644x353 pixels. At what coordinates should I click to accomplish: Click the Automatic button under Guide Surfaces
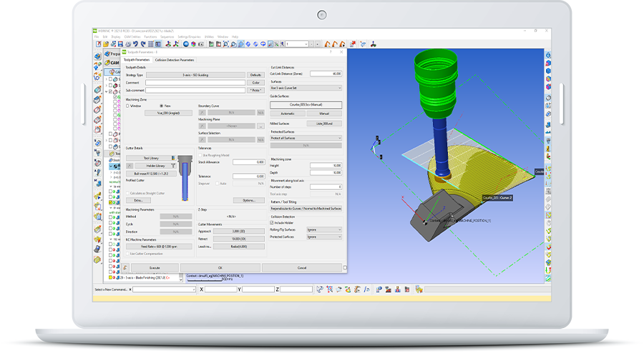(288, 114)
